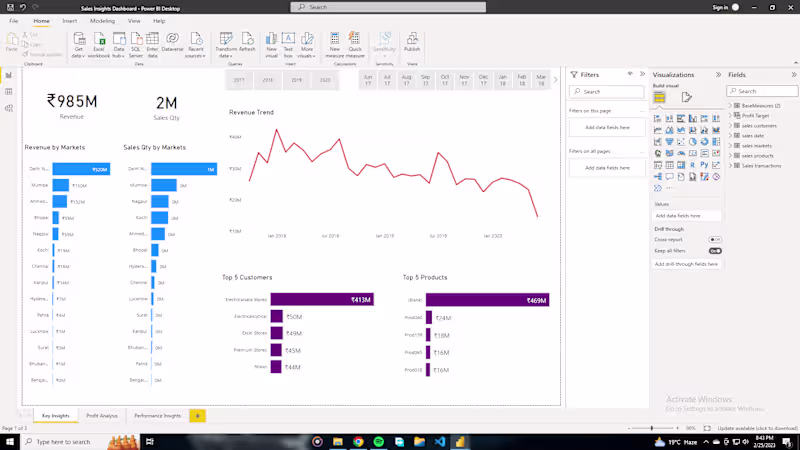Insert a New visual
This screenshot has height=450, width=800.
pos(271,45)
